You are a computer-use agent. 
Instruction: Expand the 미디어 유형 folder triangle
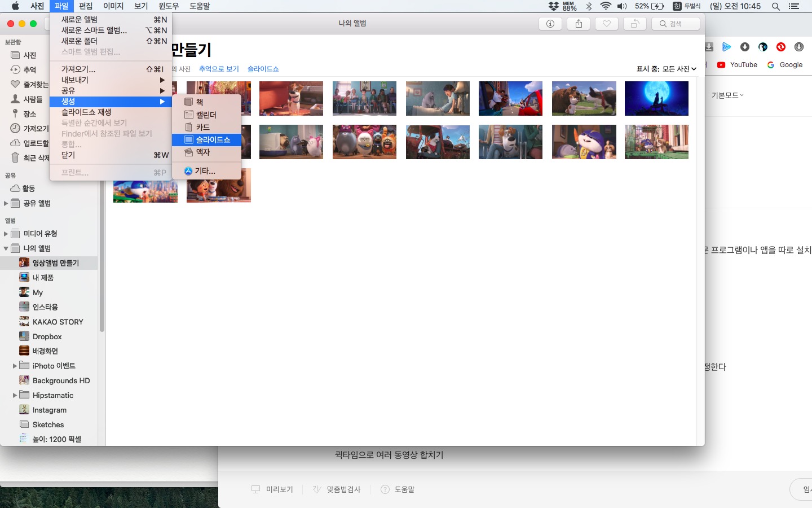[x=6, y=234]
